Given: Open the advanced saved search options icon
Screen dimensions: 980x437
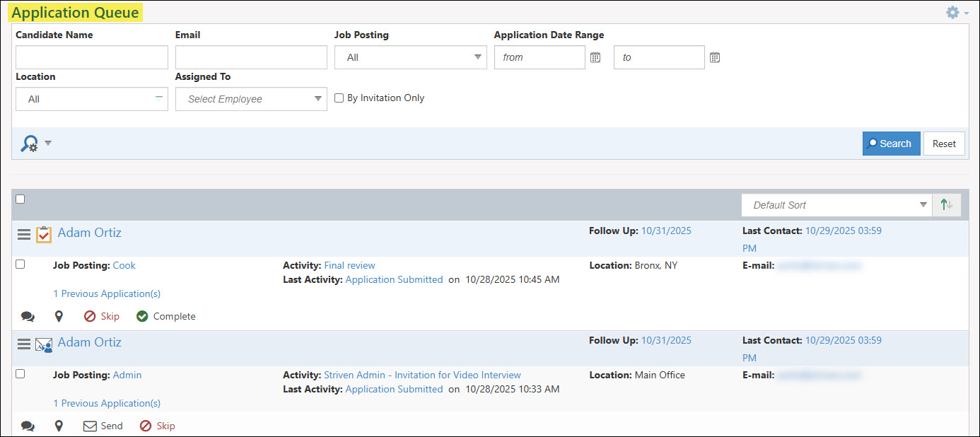Looking at the screenshot, I should tap(30, 144).
